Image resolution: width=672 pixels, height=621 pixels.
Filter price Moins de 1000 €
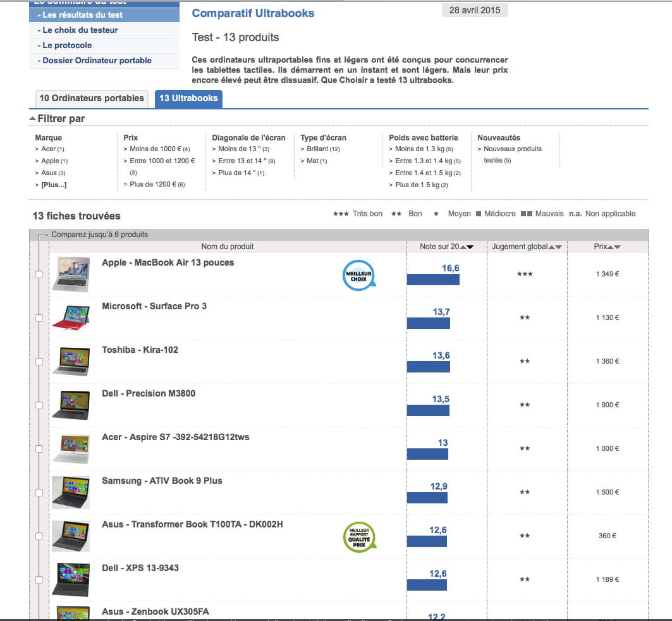click(159, 149)
